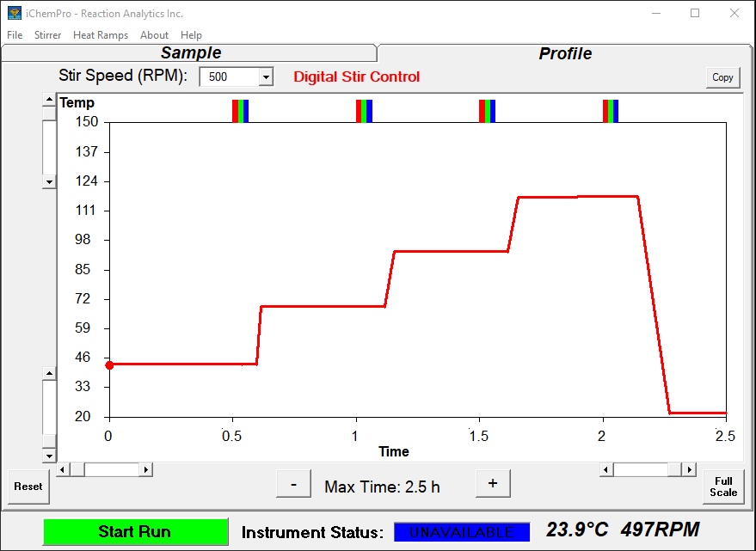Increase max time with plus button

click(493, 483)
